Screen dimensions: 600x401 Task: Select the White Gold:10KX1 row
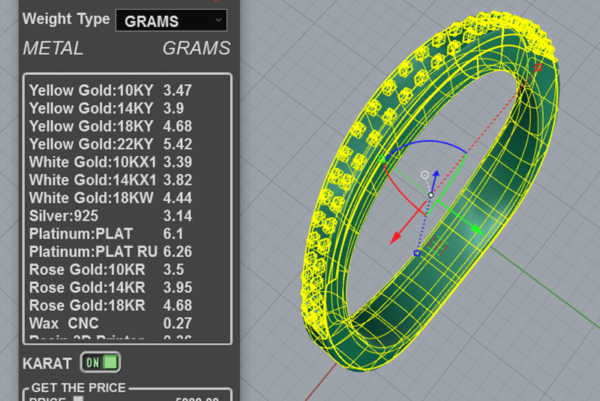(x=127, y=162)
